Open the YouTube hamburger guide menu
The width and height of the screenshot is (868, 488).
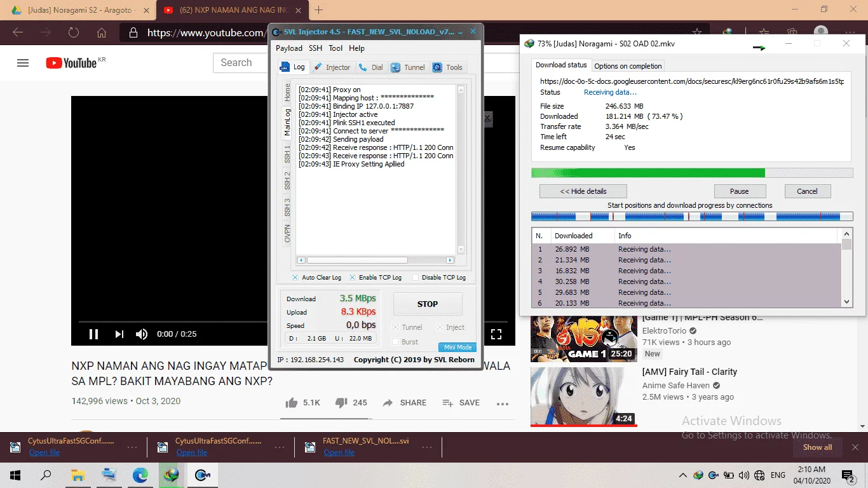(x=23, y=63)
